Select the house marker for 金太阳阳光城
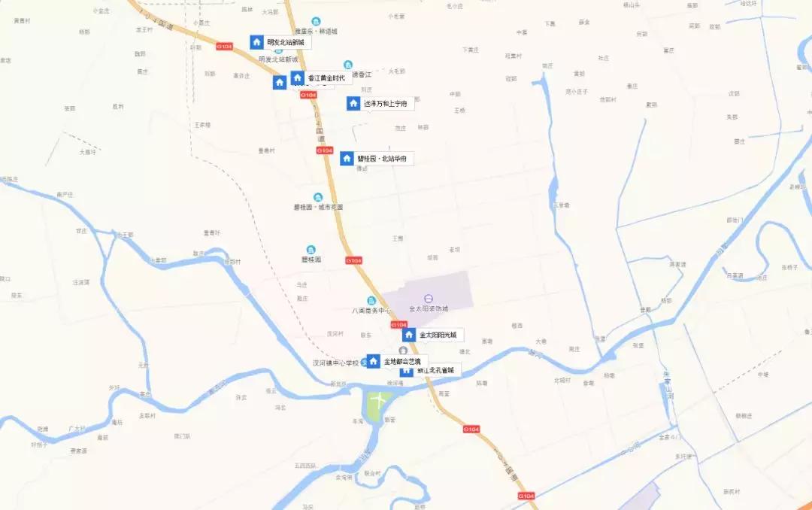This screenshot has width=812, height=510. click(x=409, y=334)
